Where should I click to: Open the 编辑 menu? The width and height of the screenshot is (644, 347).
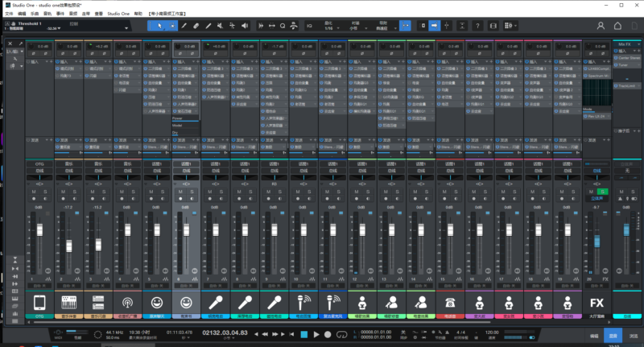click(22, 14)
